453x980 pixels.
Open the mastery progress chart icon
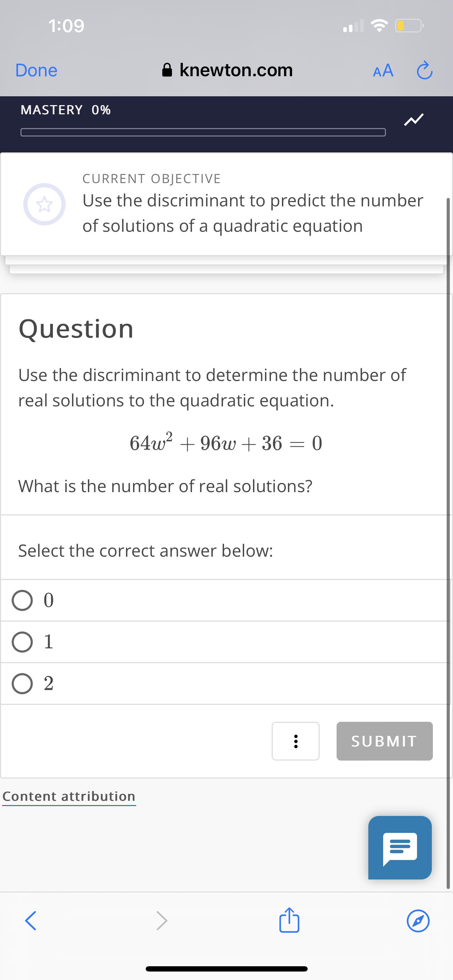tap(413, 119)
